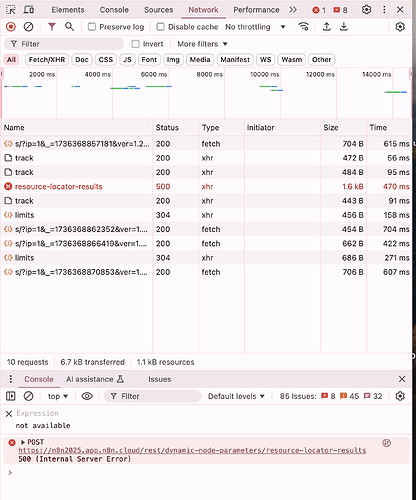Sort requests by Size column header
416x500 pixels.
343,128
